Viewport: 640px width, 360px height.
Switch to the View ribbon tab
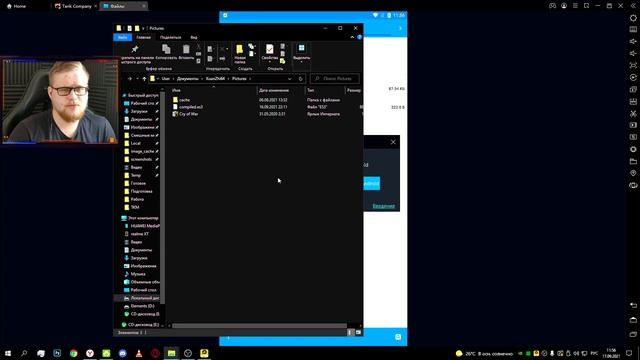[x=194, y=37]
